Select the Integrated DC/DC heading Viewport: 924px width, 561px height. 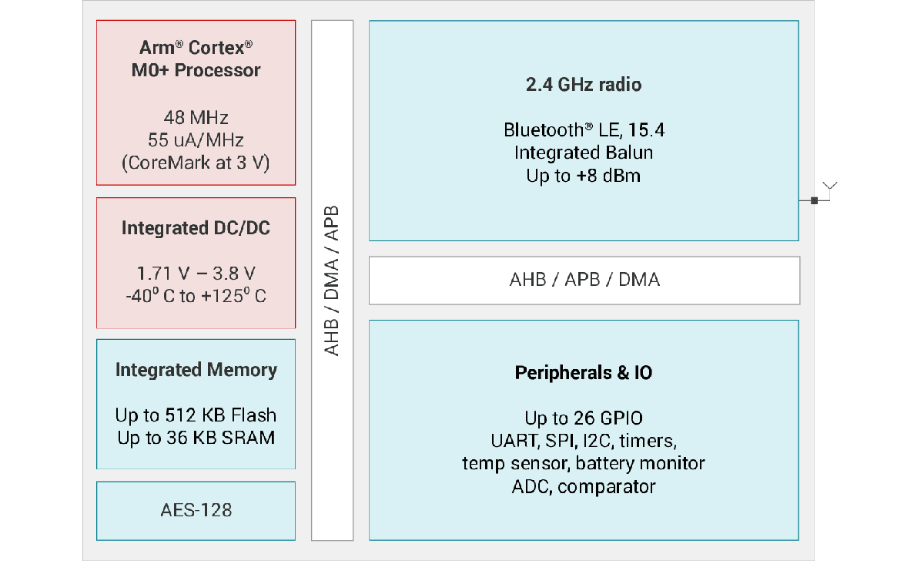click(x=196, y=228)
